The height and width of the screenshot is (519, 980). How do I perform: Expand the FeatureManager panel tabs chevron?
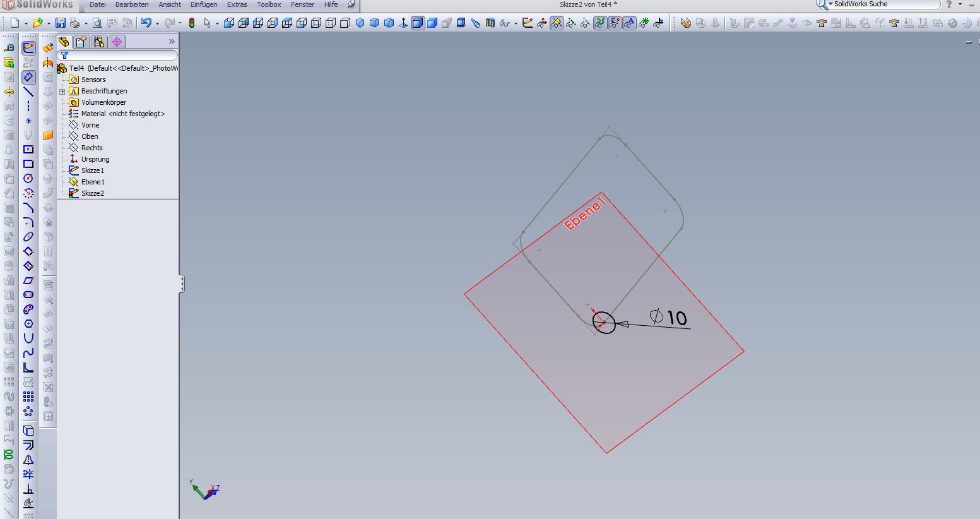pos(172,42)
